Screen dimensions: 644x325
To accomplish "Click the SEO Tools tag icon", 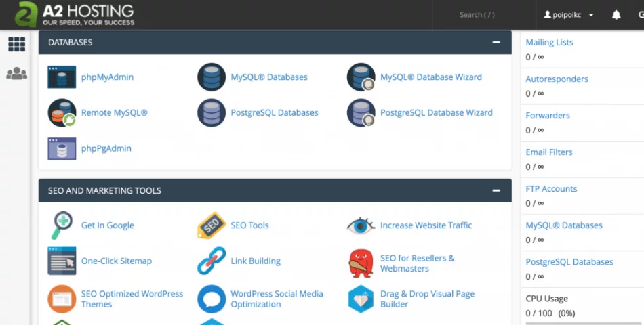I will [212, 225].
